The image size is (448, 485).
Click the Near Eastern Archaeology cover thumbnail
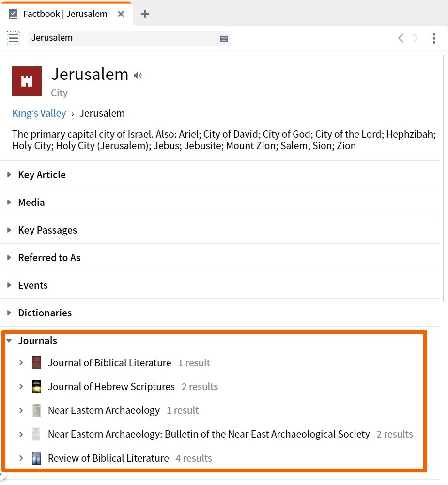pyautogui.click(x=36, y=410)
